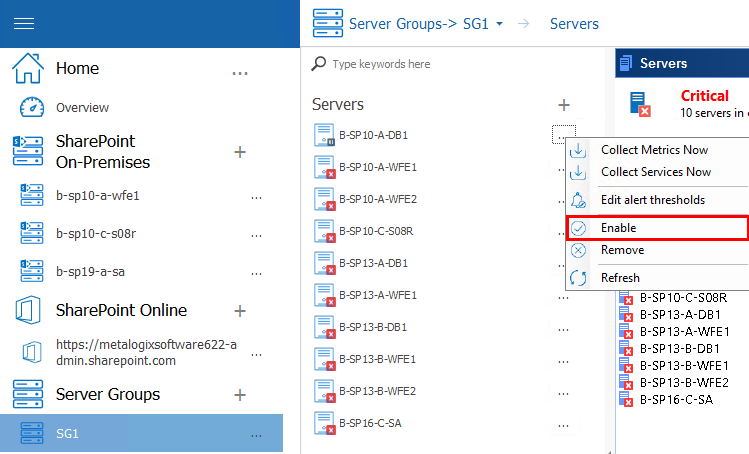Select B-SP10-C-S08R in servers list
Image resolution: width=749 pixels, height=454 pixels.
click(x=376, y=231)
